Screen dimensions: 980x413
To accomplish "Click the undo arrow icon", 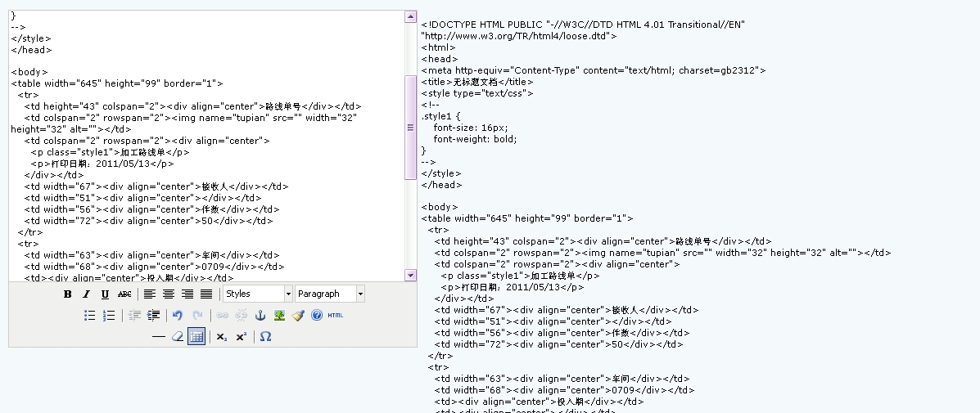I will click(x=178, y=316).
